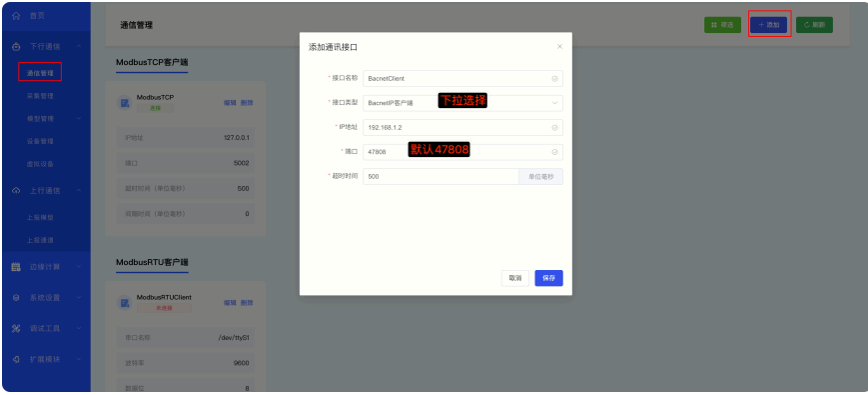Click the 连接 status tag on ModbusTCP
The width and height of the screenshot is (868, 395).
(155, 108)
